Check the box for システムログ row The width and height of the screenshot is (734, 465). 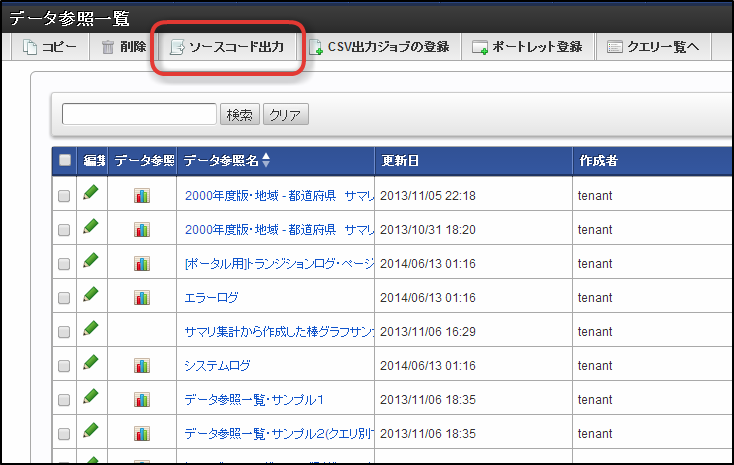(x=64, y=366)
